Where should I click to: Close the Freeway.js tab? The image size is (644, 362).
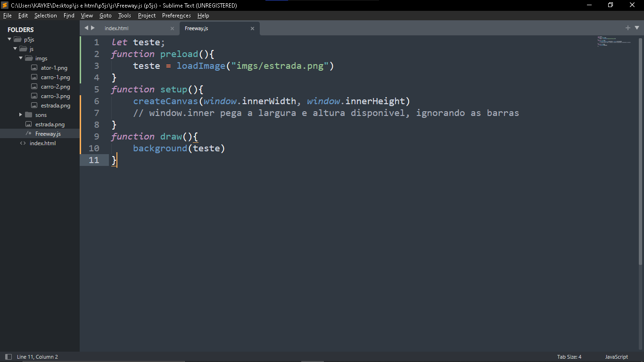click(x=252, y=29)
